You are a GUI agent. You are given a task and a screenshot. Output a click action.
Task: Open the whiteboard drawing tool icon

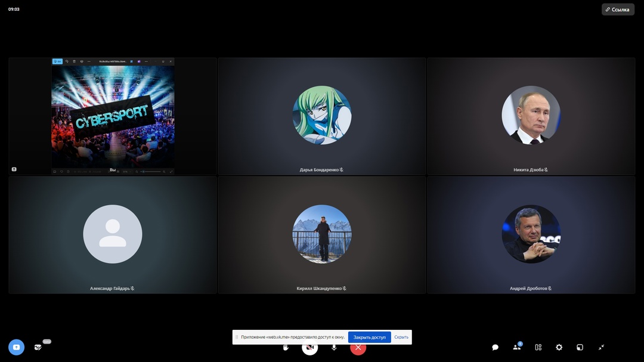tap(38, 347)
